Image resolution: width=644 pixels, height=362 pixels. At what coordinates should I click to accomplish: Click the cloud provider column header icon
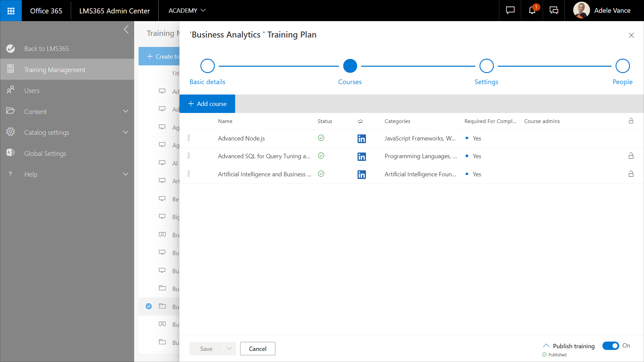coord(360,121)
